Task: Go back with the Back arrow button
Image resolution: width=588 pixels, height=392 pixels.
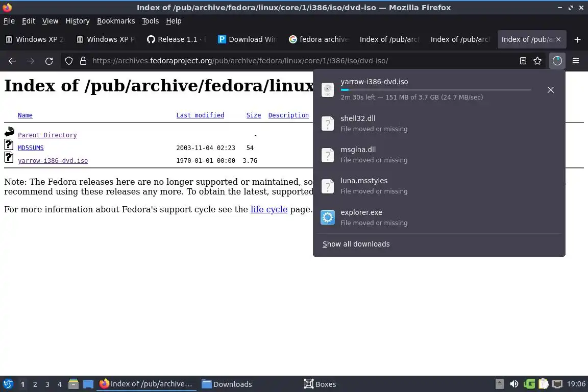Action: coord(12,61)
